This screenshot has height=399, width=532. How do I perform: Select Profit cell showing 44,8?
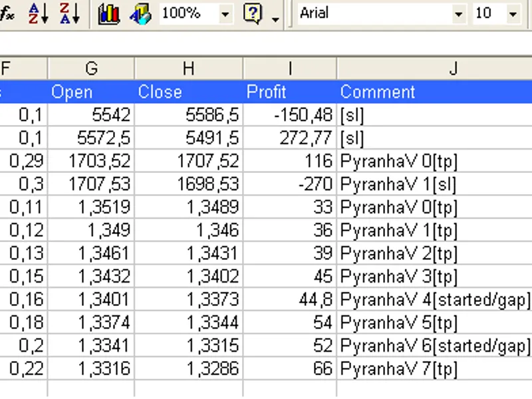pyautogui.click(x=290, y=300)
